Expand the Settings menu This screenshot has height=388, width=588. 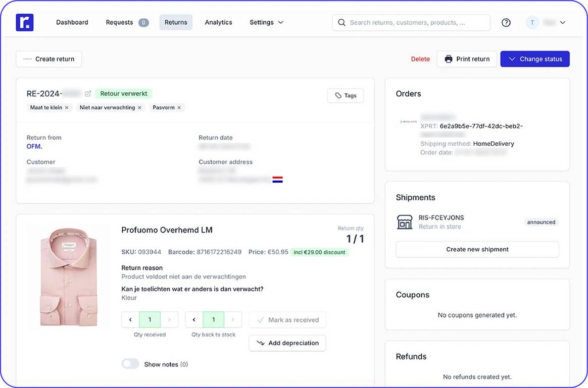click(x=266, y=23)
